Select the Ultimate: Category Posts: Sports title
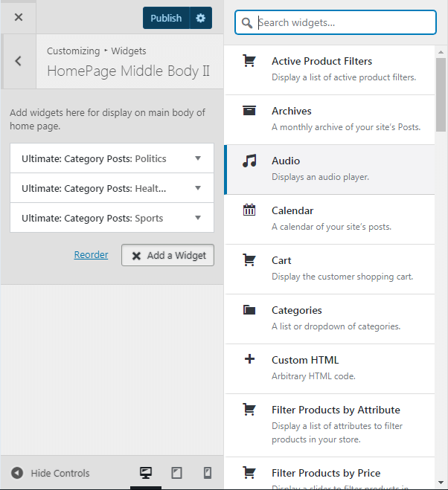 (x=92, y=218)
